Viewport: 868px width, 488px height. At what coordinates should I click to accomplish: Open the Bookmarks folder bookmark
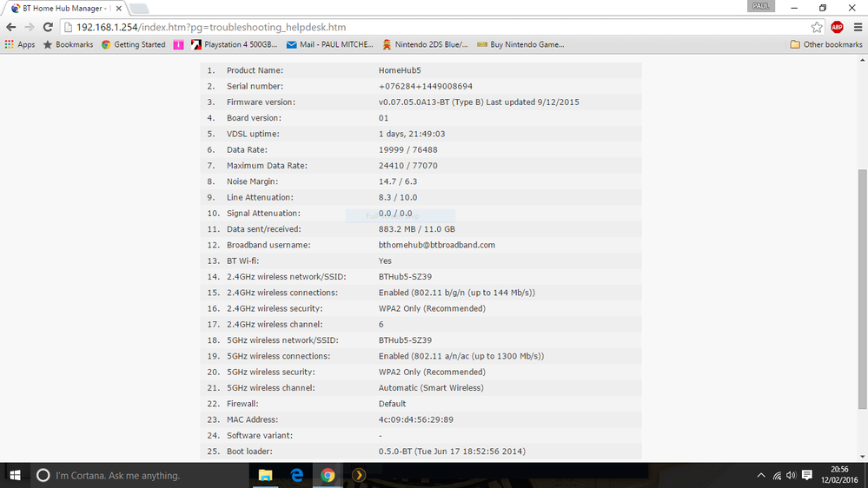coord(68,44)
